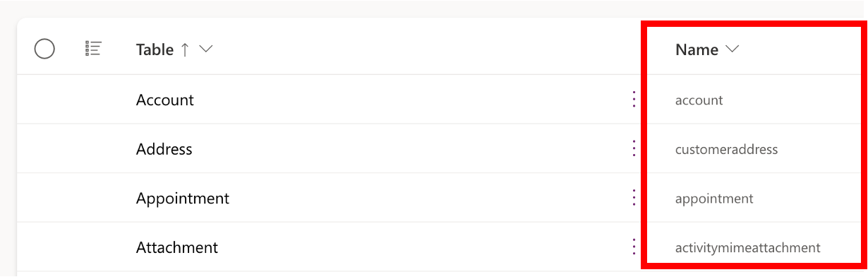Toggle the select all rows circle
The width and height of the screenshot is (868, 277).
point(44,49)
